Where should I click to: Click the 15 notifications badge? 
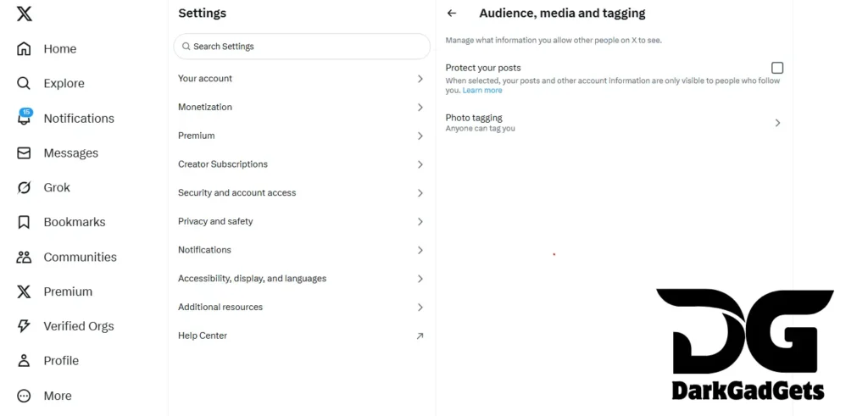click(x=26, y=113)
